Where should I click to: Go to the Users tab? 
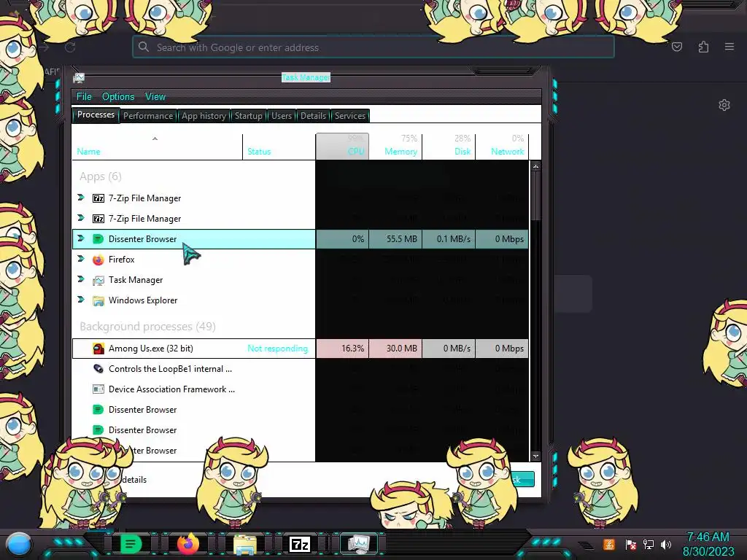coord(282,116)
